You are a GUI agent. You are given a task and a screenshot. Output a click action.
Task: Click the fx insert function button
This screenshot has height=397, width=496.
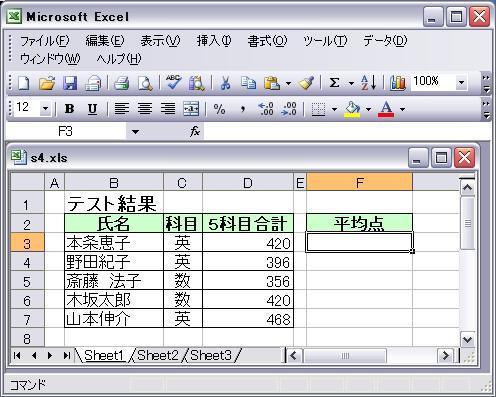[x=195, y=132]
